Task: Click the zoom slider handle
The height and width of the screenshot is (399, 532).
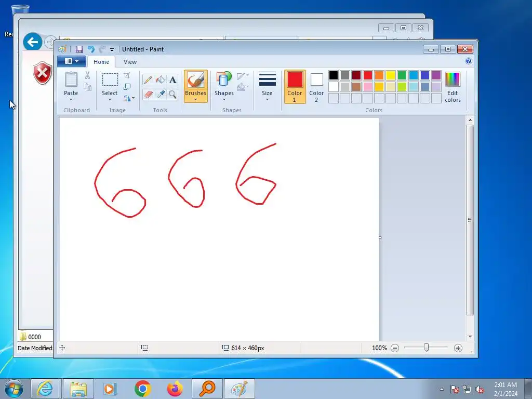Action: [x=426, y=348]
